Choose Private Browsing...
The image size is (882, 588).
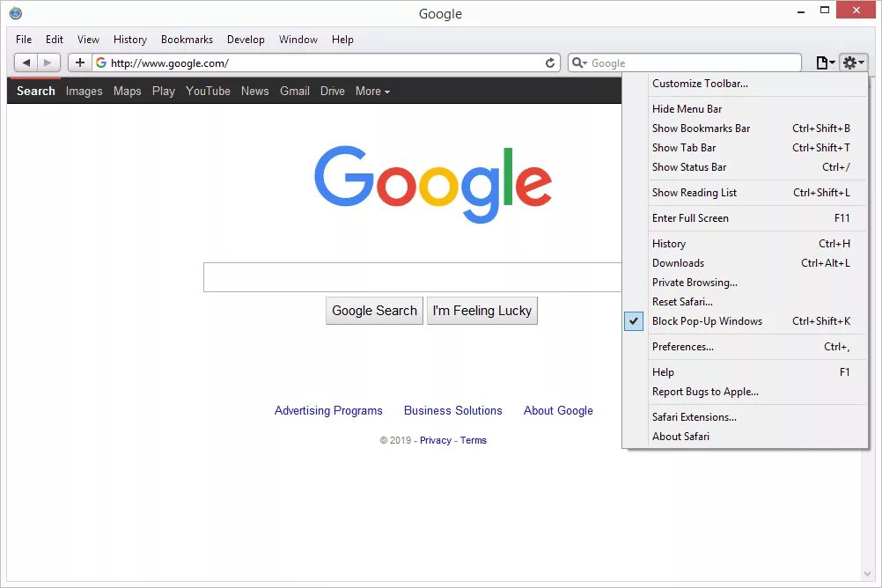[x=746, y=283]
